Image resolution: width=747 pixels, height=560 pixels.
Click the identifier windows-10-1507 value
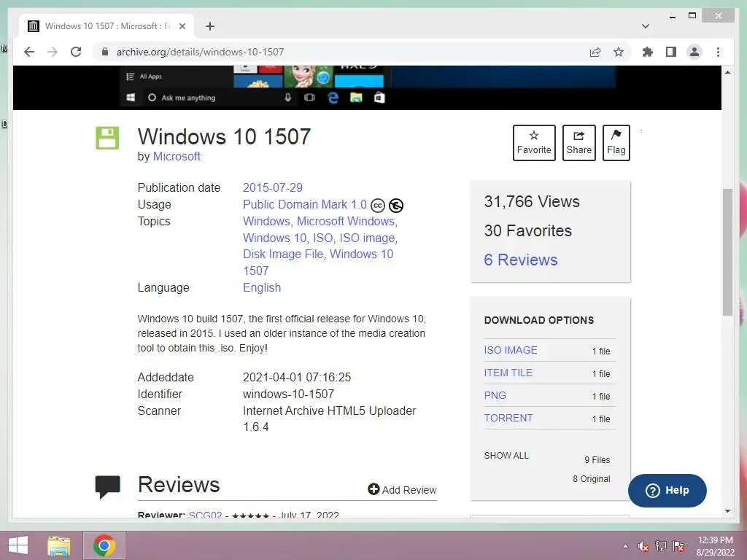tap(288, 394)
